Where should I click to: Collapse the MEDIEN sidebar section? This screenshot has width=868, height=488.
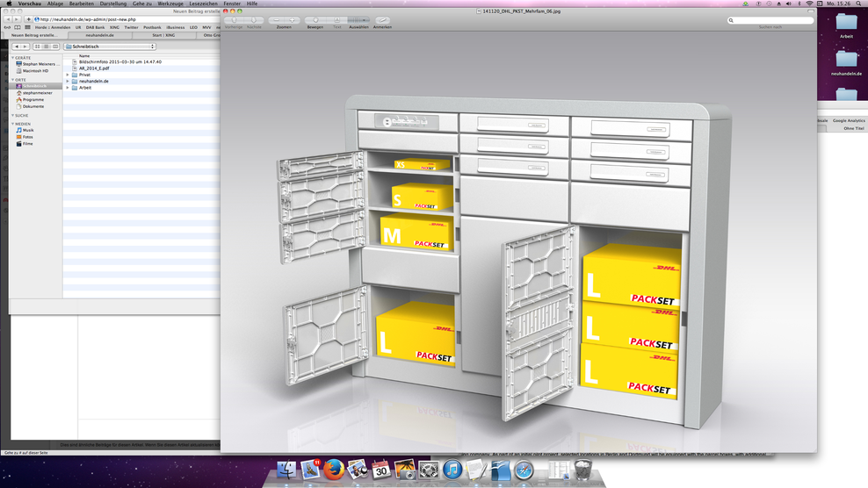(12, 124)
